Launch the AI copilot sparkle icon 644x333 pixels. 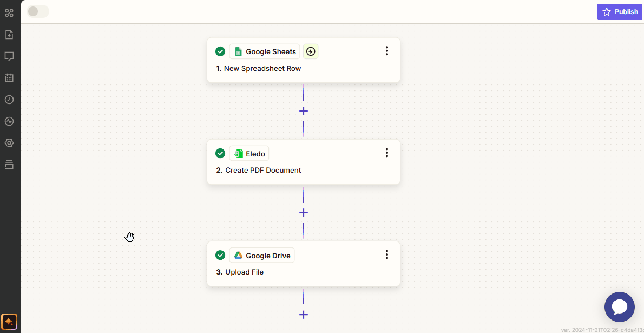(x=9, y=322)
